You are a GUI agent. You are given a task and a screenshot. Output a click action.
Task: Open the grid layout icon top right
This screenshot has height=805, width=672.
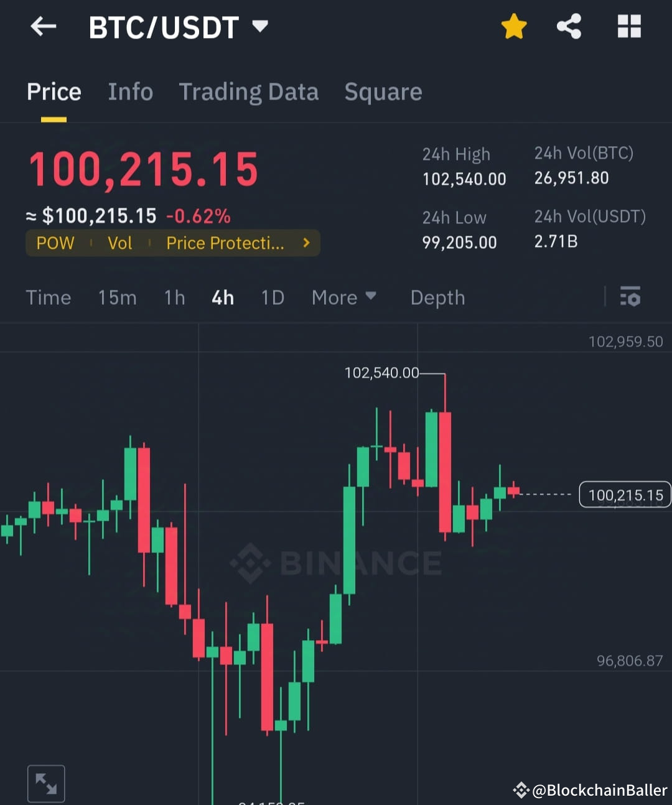(x=629, y=26)
